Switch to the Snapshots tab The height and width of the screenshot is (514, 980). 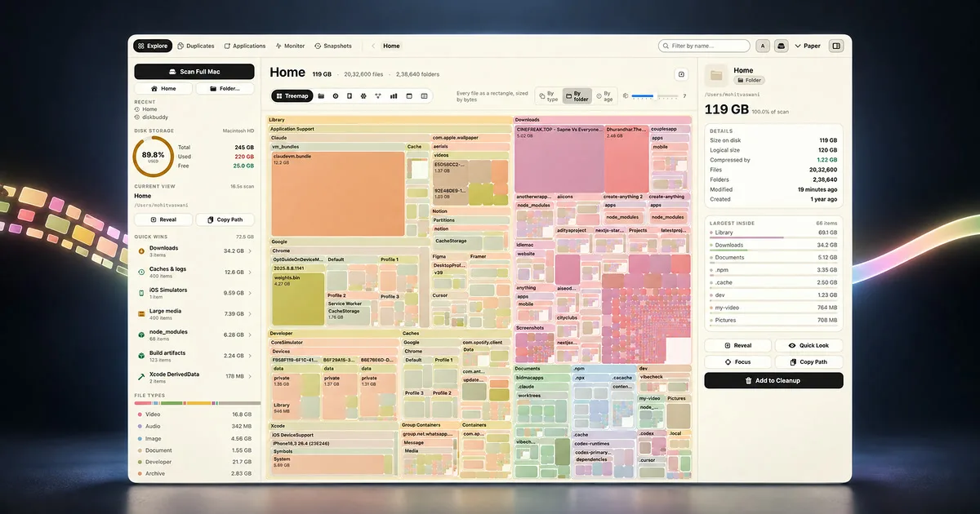[x=333, y=46]
